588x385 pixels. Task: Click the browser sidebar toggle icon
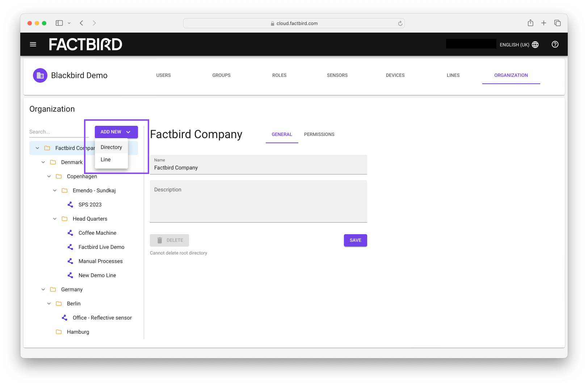(x=59, y=23)
